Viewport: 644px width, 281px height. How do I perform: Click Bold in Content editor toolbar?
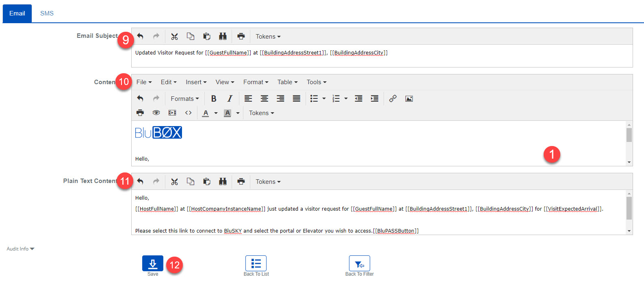pyautogui.click(x=214, y=99)
